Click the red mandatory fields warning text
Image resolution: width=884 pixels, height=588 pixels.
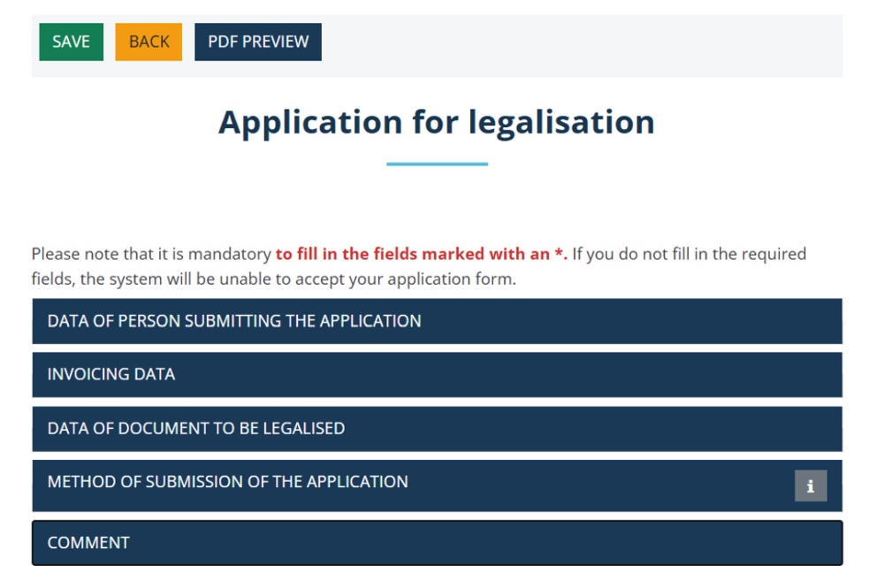click(421, 254)
